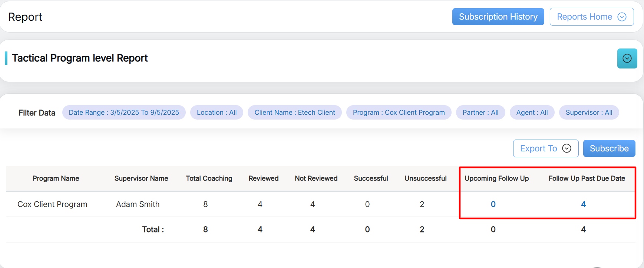Click the Program : Cox Client Program chip
The height and width of the screenshot is (268, 644).
399,113
